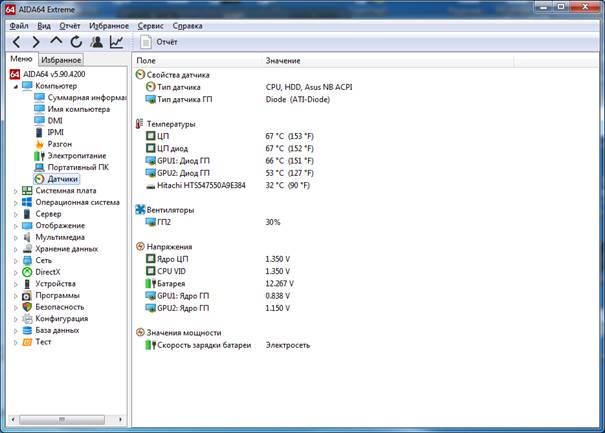Click the Системная плата board icon

[27, 191]
